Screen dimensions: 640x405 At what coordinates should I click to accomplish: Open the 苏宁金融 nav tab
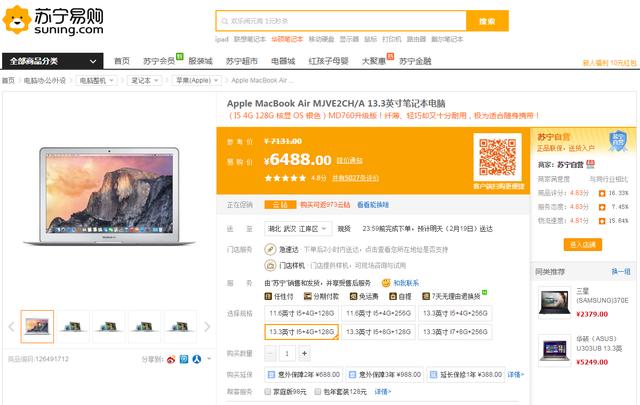[415, 61]
